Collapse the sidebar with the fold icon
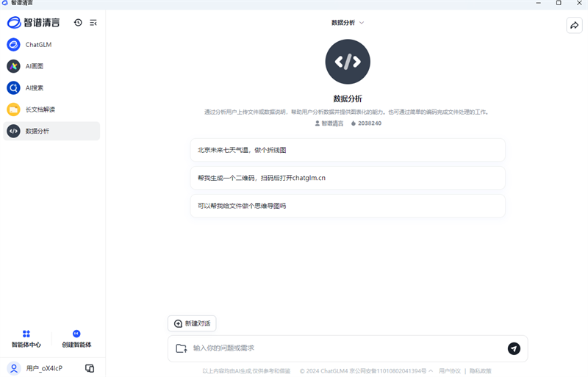 (93, 23)
